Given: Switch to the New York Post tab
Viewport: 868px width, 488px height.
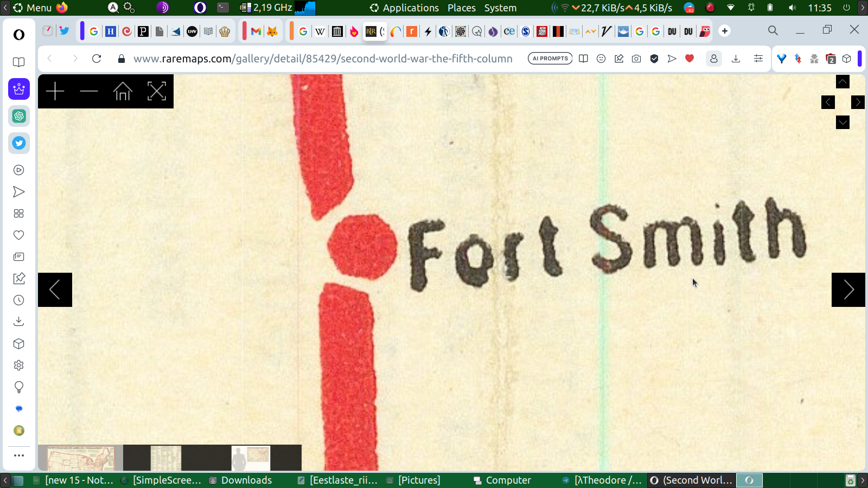Looking at the screenshot, I should pos(542,31).
